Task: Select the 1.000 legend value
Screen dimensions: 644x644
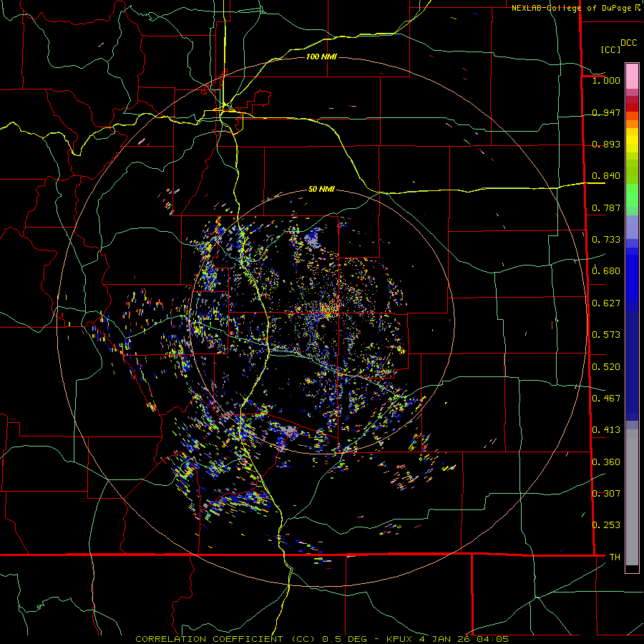Action: pos(606,80)
